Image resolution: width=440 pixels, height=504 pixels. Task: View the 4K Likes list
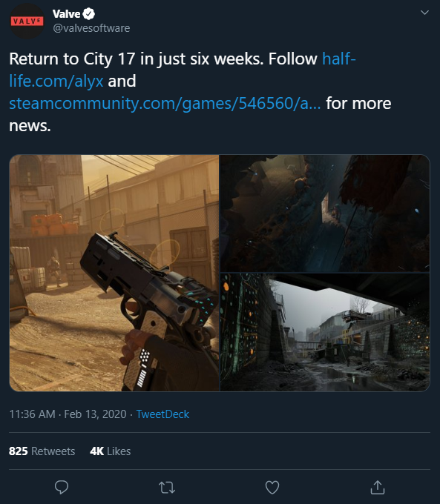111,451
